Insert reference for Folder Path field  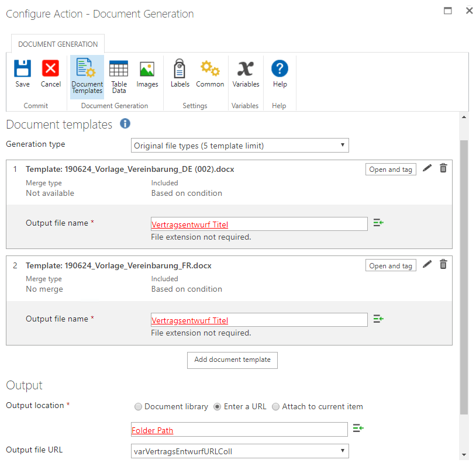coord(358,429)
